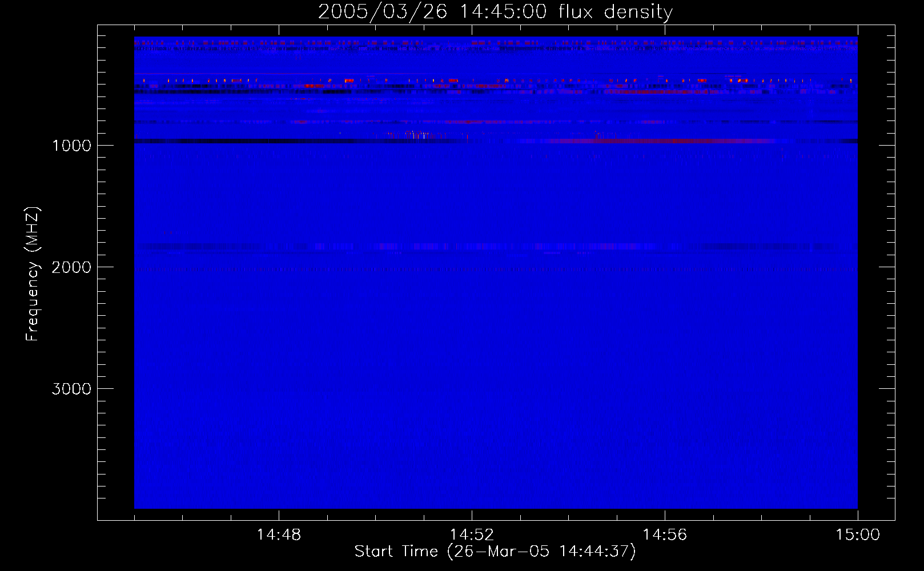Click the 3000 frequency tick label
The height and width of the screenshot is (571, 924).
[x=71, y=389]
